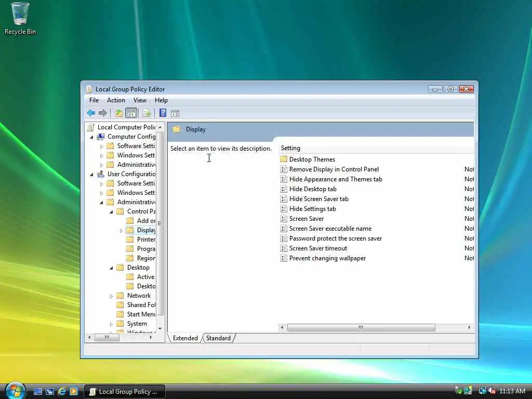Expand the Network tree node

coord(111,296)
